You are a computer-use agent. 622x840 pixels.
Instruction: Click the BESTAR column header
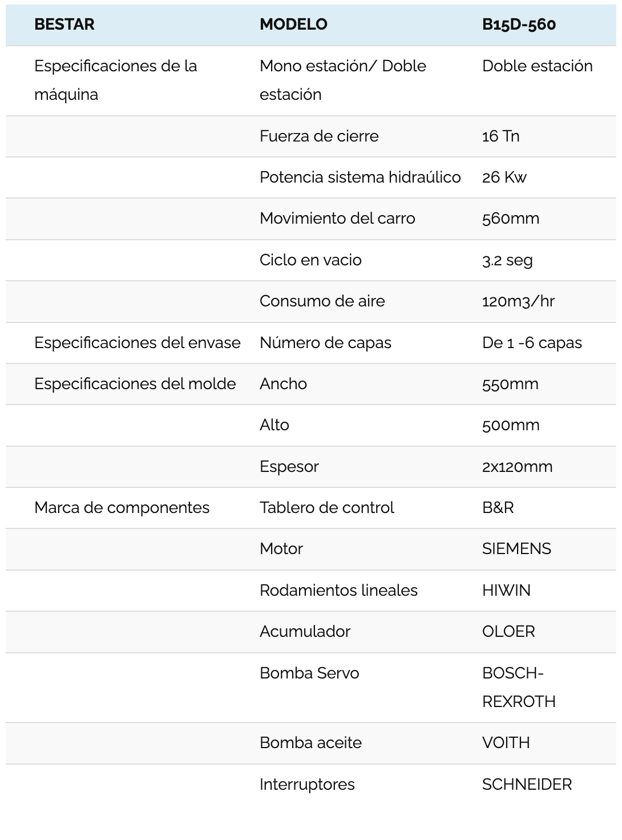(64, 25)
